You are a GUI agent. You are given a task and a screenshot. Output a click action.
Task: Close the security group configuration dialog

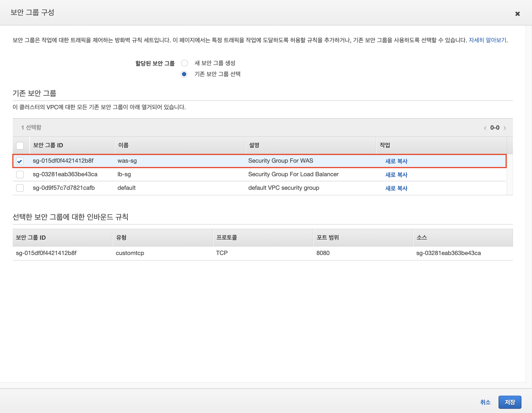coord(517,14)
